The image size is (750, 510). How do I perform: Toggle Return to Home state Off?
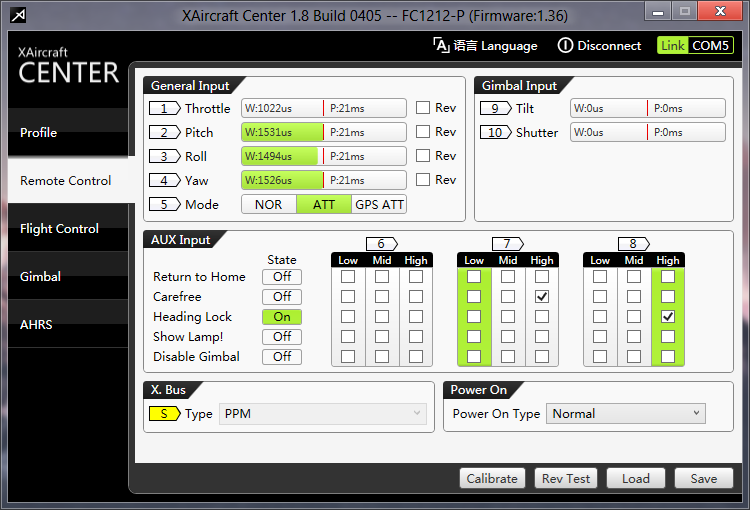pos(282,277)
